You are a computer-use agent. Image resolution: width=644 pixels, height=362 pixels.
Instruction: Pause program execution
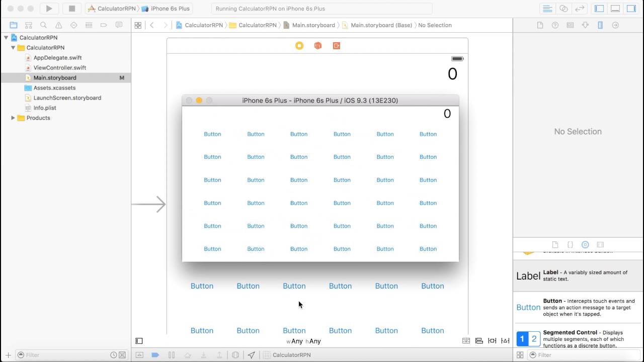coord(172,355)
